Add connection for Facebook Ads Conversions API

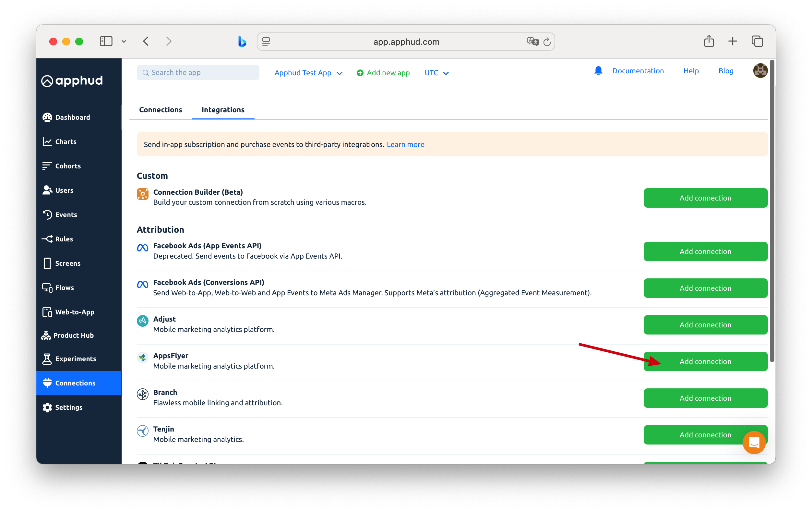[x=705, y=288]
